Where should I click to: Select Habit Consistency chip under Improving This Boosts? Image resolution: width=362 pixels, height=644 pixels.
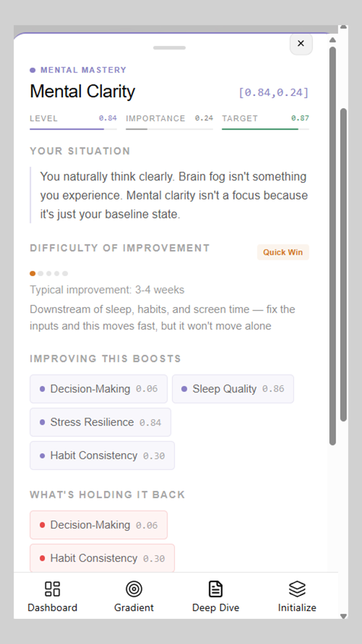click(x=102, y=455)
